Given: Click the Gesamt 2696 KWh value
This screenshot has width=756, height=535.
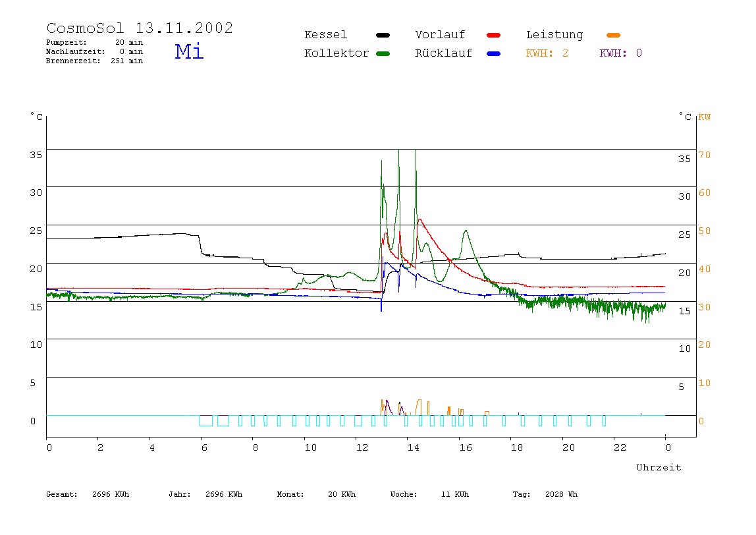Looking at the screenshot, I should (x=111, y=494).
